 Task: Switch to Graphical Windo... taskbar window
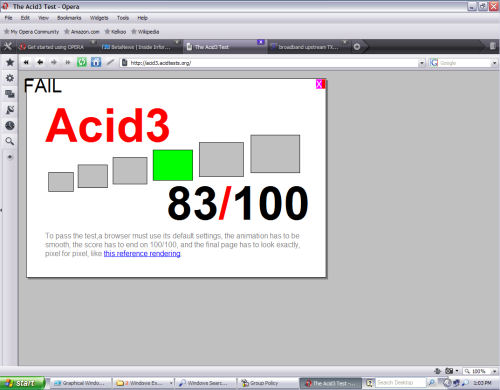[x=81, y=383]
